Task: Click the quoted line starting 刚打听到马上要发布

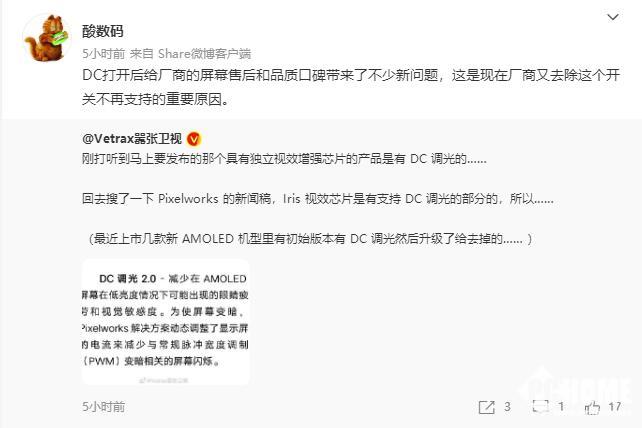Action: (284, 159)
